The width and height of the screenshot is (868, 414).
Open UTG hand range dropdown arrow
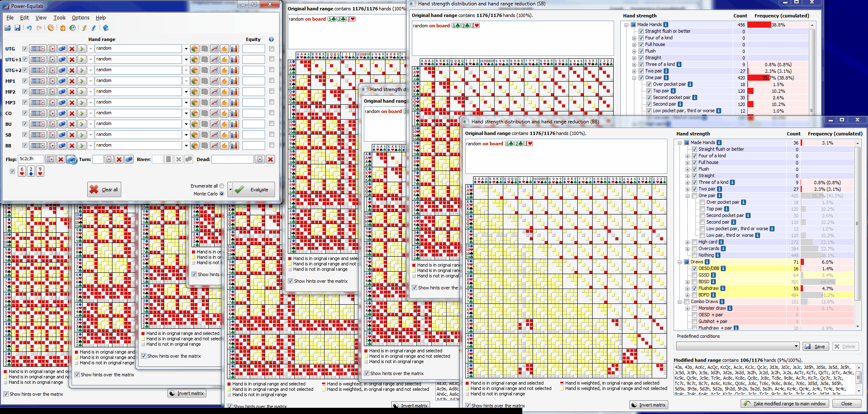click(186, 49)
